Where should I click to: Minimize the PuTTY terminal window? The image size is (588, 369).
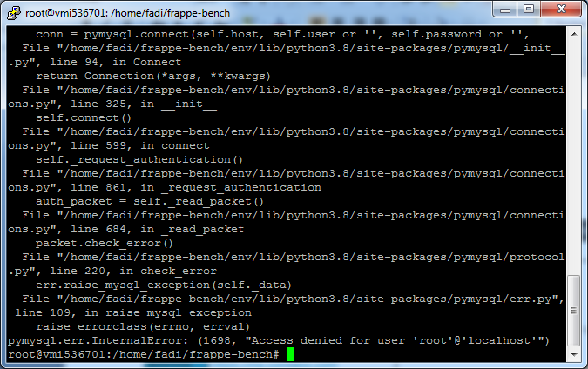point(504,10)
